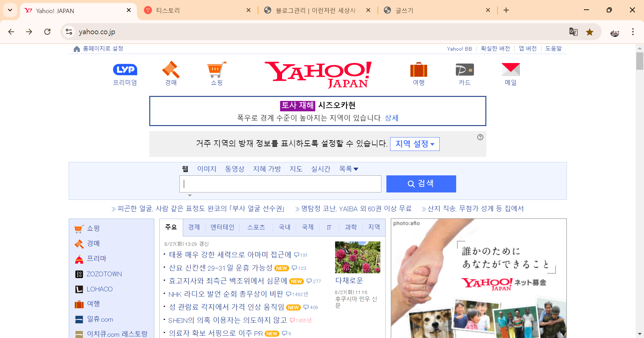Open the dahlia flower news thumbnail
The image size is (644, 338).
pos(358,257)
